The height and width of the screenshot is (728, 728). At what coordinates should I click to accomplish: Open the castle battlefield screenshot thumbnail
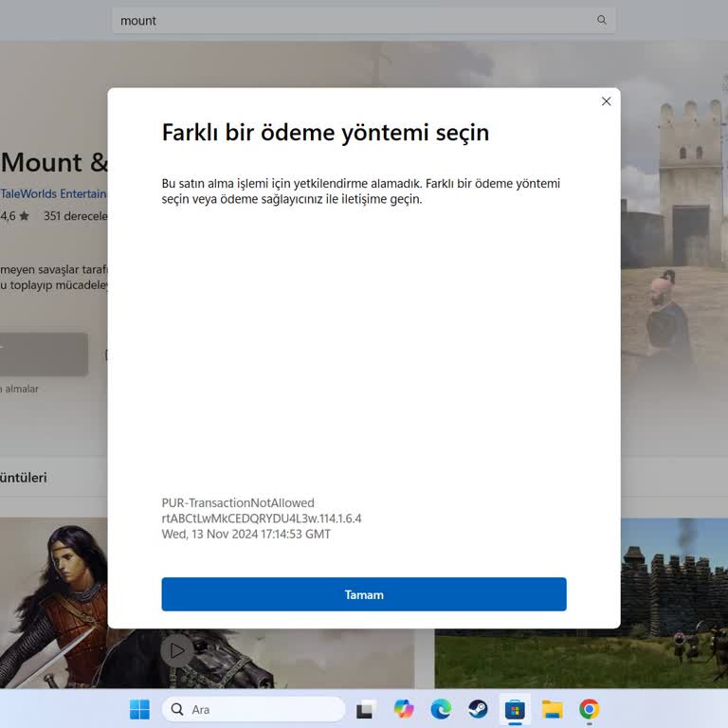point(581,603)
